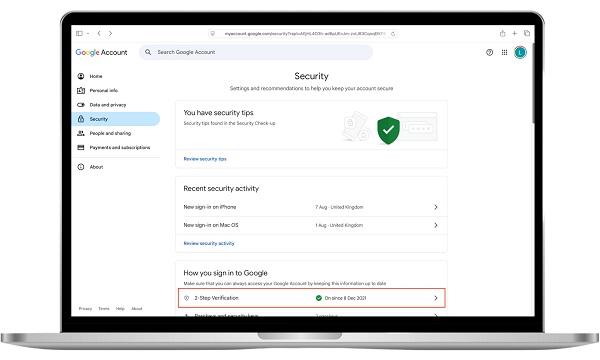600x360 pixels.
Task: Click the Security padlock icon
Action: click(81, 119)
